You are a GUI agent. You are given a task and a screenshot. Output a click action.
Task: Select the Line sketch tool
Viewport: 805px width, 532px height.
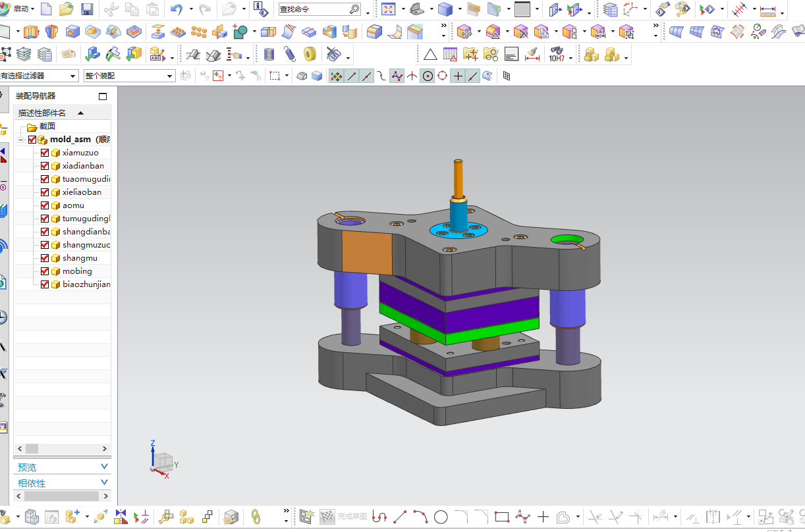tap(399, 517)
